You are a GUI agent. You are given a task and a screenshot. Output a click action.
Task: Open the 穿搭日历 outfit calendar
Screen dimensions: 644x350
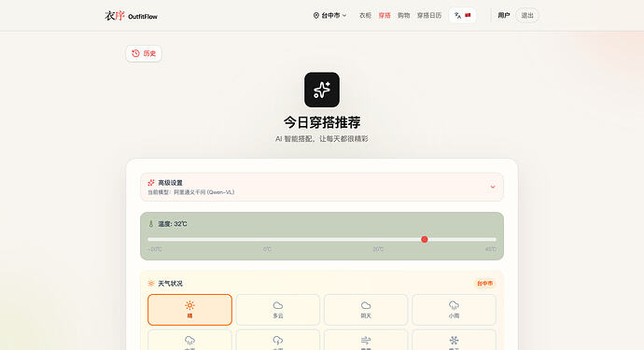coord(429,16)
